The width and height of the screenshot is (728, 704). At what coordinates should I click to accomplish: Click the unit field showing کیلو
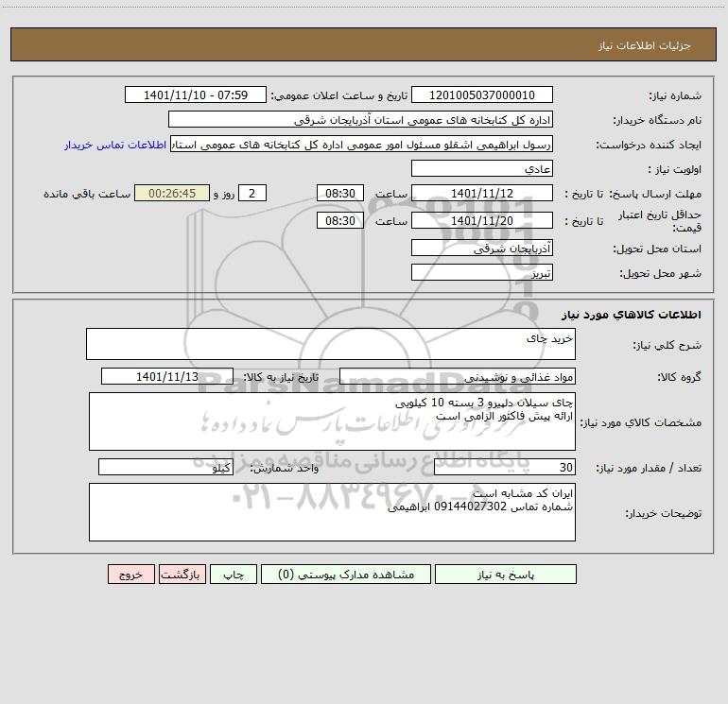(x=165, y=467)
